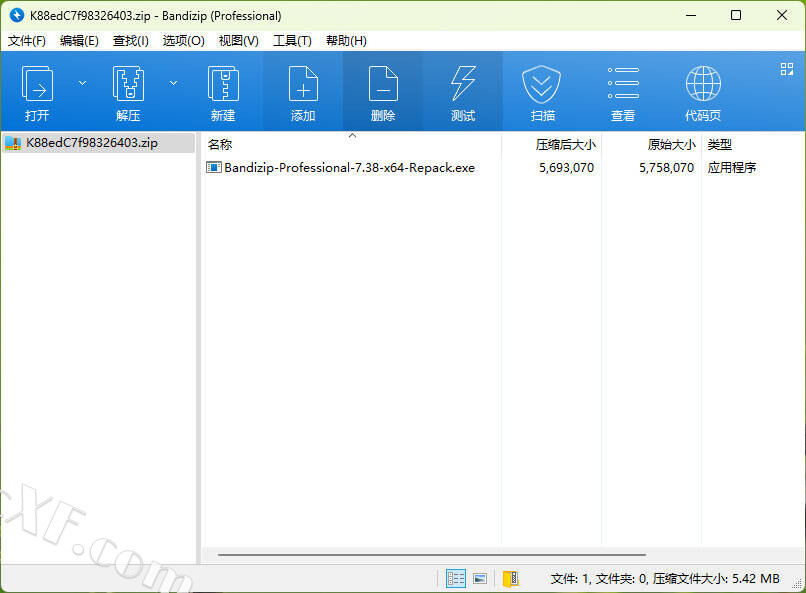The width and height of the screenshot is (806, 593).
Task: Click the original size value 5,758,070
Action: coord(666,168)
